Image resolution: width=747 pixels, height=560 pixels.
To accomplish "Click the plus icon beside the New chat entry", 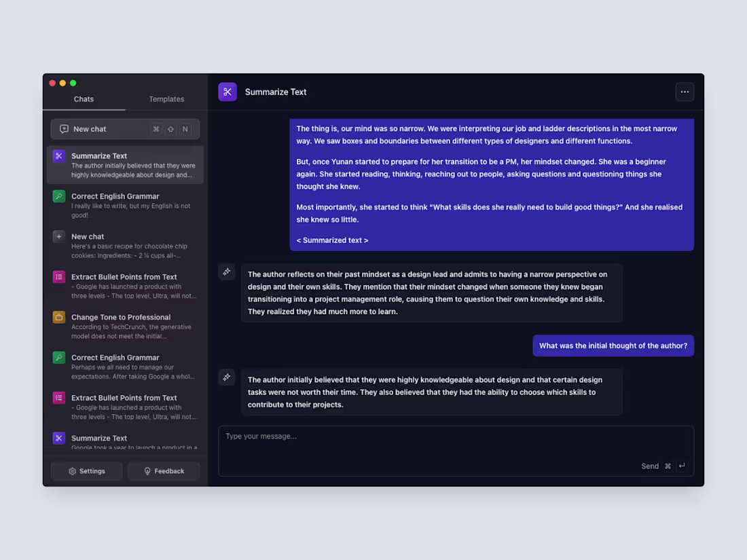I will pyautogui.click(x=59, y=237).
